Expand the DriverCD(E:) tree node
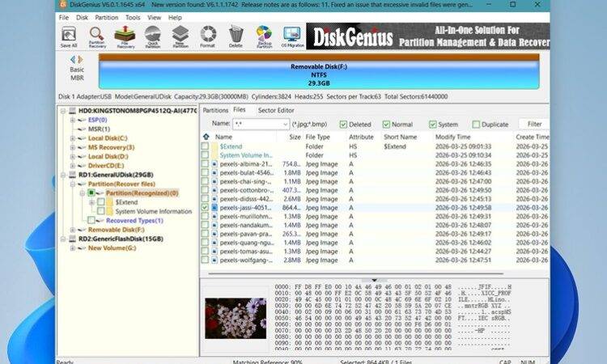Viewport: 607px width, 364px height. (72, 166)
